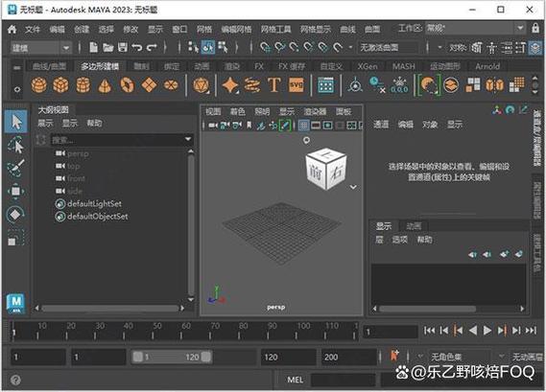Image resolution: width=546 pixels, height=392 pixels.
Task: Click the Play Backwards button
Action: [473, 330]
